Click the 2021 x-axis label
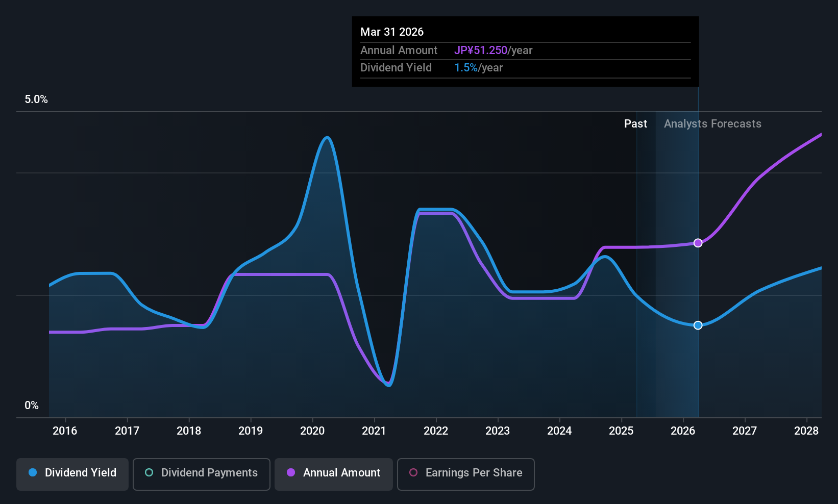 point(374,431)
